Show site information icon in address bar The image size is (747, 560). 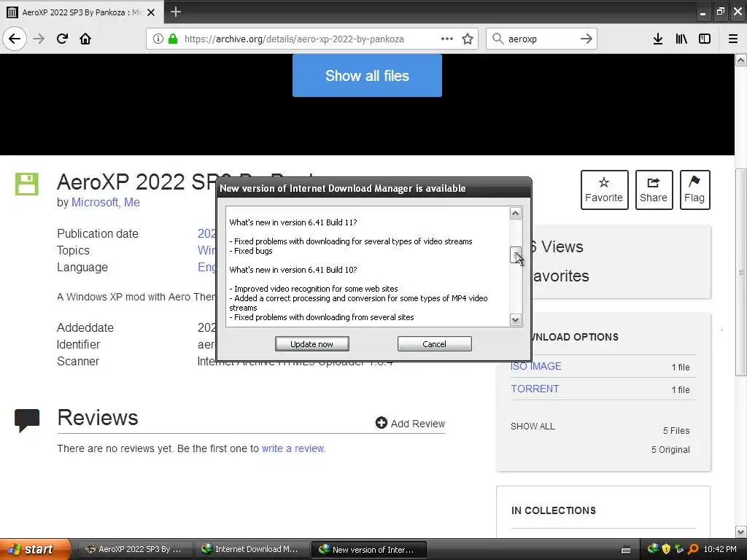coord(158,39)
